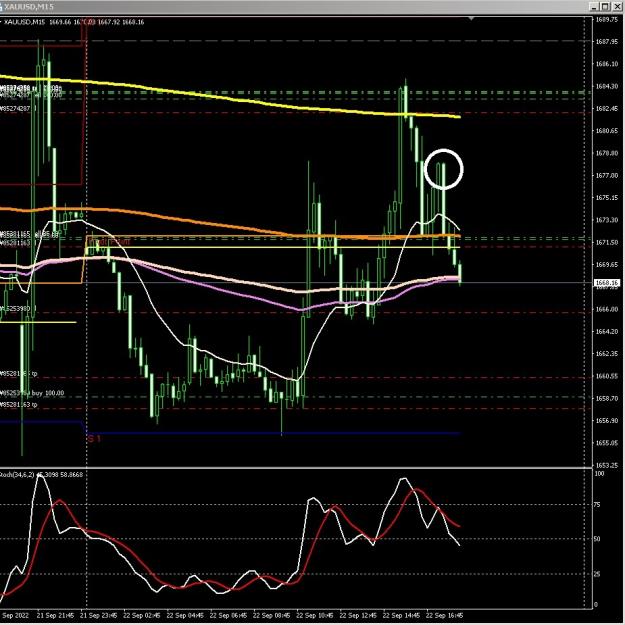Click the 1686.10 price scale value
Screen dimensions: 625x625
pos(607,64)
